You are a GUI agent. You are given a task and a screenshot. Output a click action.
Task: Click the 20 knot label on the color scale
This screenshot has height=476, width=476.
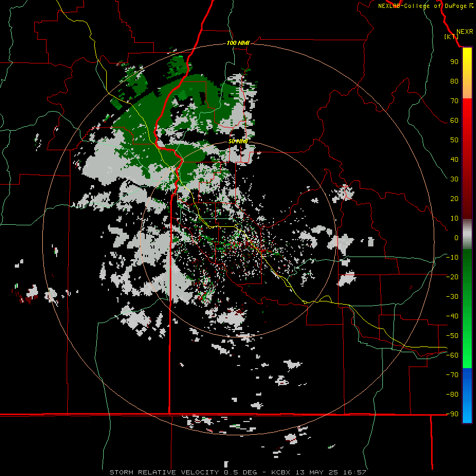tap(454, 198)
